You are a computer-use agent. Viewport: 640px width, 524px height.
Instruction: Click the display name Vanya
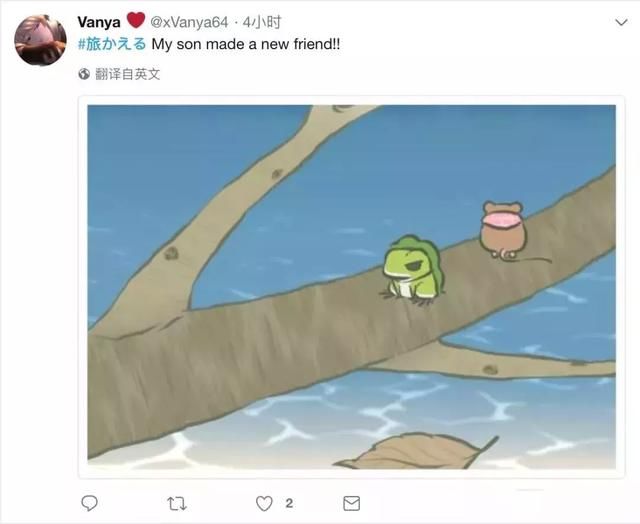coord(99,22)
